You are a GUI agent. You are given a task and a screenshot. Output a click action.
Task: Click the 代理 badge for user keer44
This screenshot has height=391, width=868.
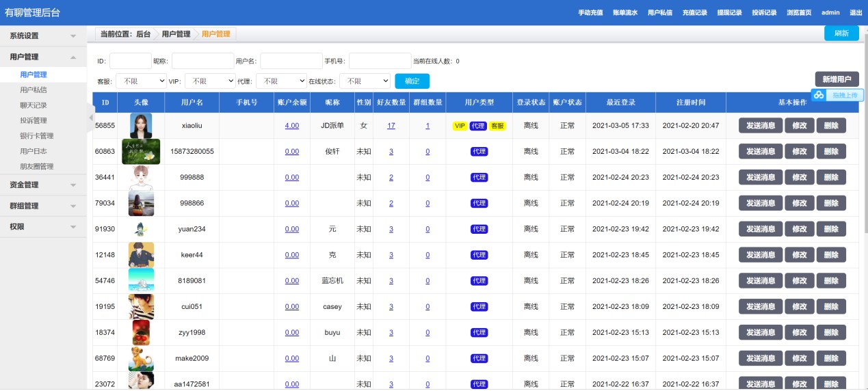pyautogui.click(x=479, y=255)
